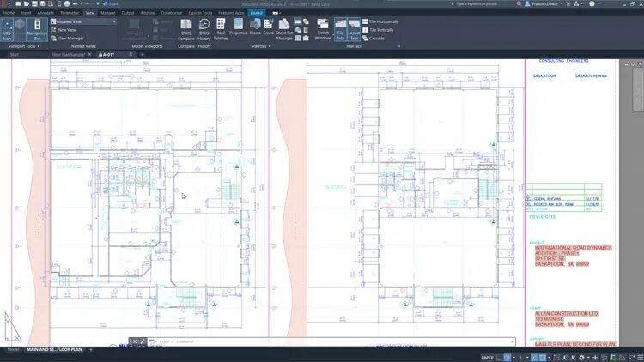The image size is (644, 362).
Task: Expand the Interface panel arrow
Action: pyautogui.click(x=398, y=46)
